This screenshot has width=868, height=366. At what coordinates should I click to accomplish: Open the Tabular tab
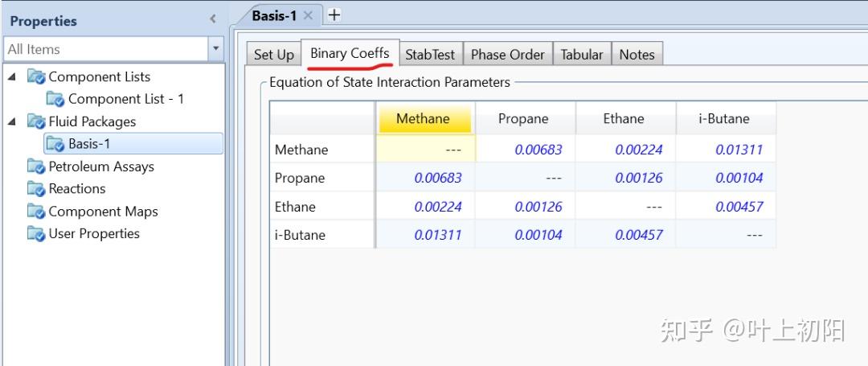(x=581, y=55)
